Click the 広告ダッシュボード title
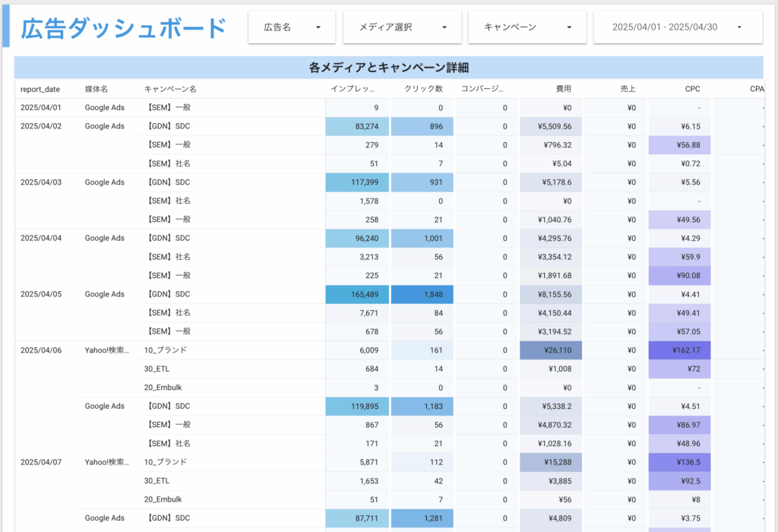This screenshot has height=532, width=778. coord(124,28)
